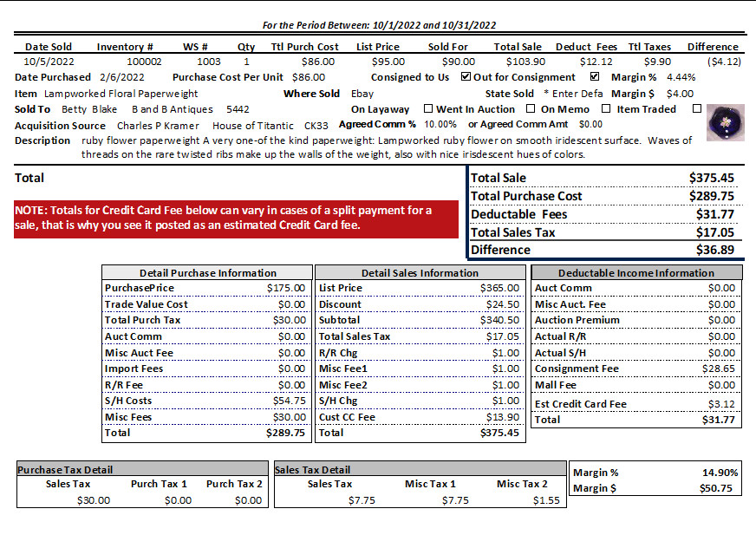Click the Cust CC Fee value $13.90
756x548 pixels.
click(503, 417)
